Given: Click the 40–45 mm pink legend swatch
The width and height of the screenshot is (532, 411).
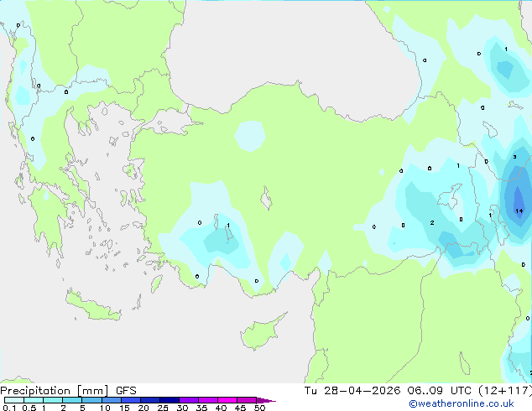Looking at the screenshot, I should [227, 400].
